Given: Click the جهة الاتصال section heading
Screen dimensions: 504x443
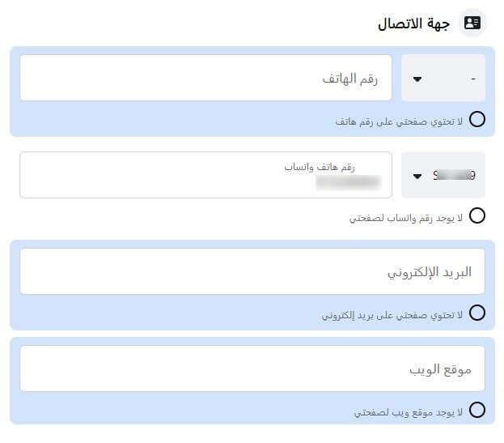Looking at the screenshot, I should [414, 23].
